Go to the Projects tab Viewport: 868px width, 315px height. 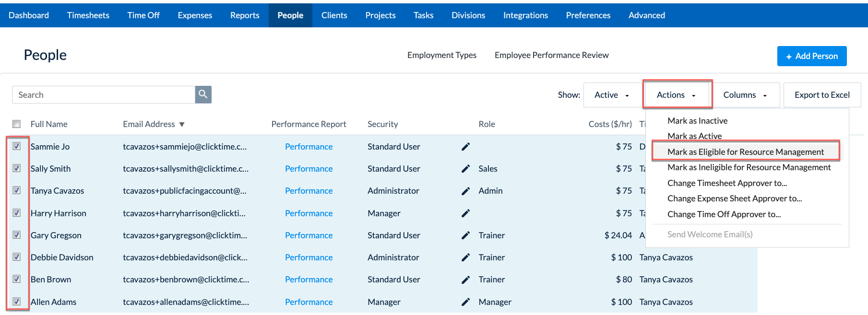tap(380, 15)
